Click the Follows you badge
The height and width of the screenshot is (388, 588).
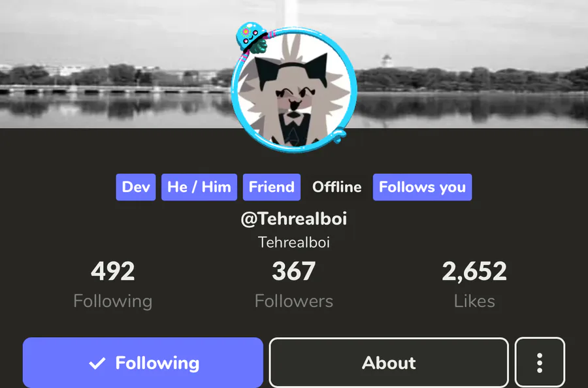pos(422,187)
